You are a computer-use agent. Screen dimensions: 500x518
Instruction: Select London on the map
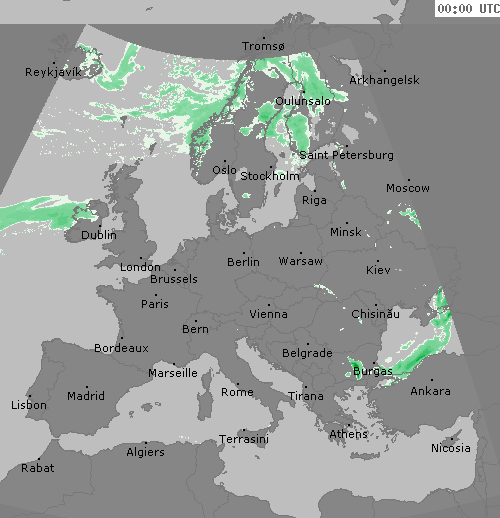(140, 267)
